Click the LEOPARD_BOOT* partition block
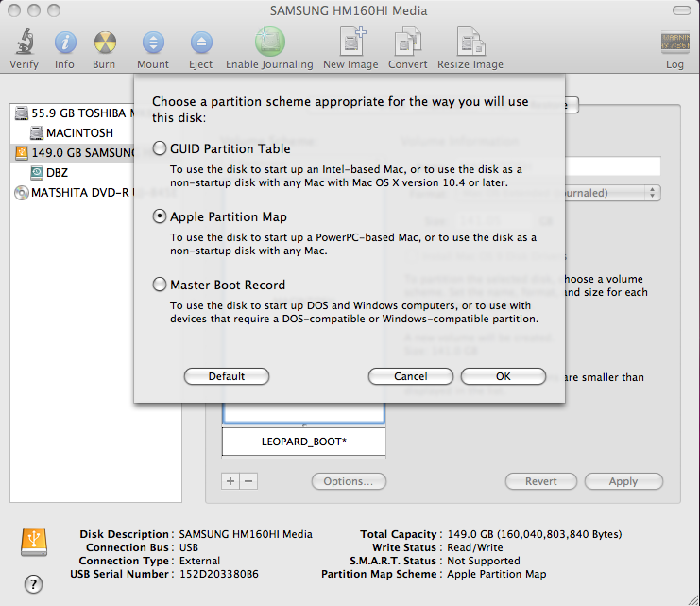The height and width of the screenshot is (606, 700). pos(303,442)
